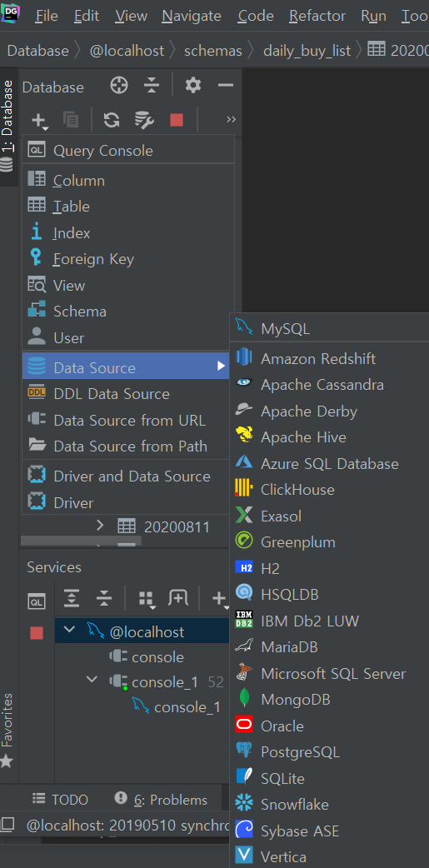Image resolution: width=429 pixels, height=868 pixels.
Task: Open Group By options in Services toolbar
Action: [x=146, y=598]
